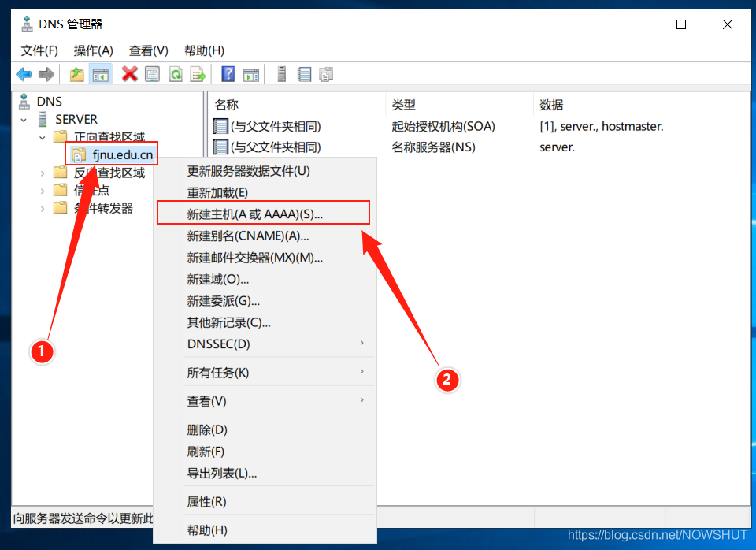Open 属性(R) from context menu

pos(265,501)
